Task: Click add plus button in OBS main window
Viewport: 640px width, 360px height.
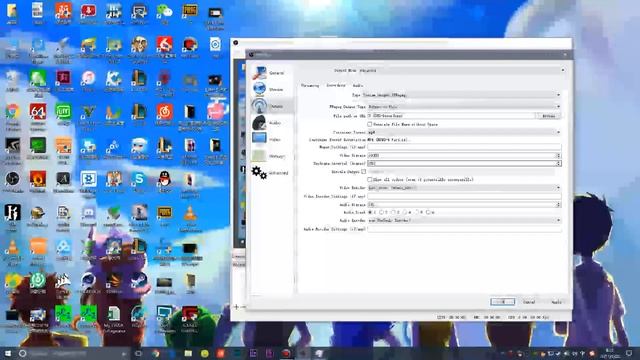Action: click(236, 307)
